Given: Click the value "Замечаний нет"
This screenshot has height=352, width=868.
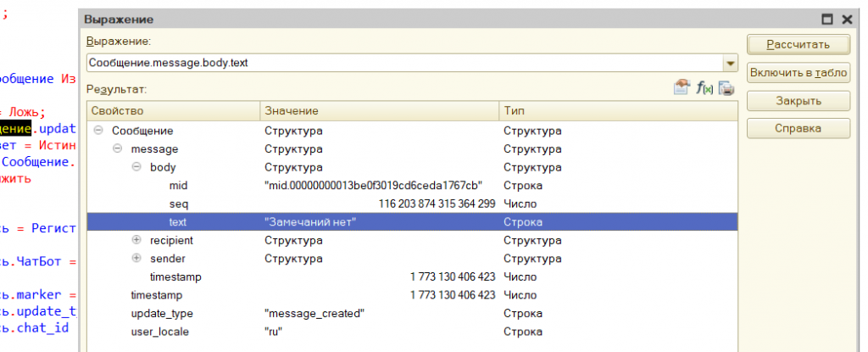Looking at the screenshot, I should 310,222.
